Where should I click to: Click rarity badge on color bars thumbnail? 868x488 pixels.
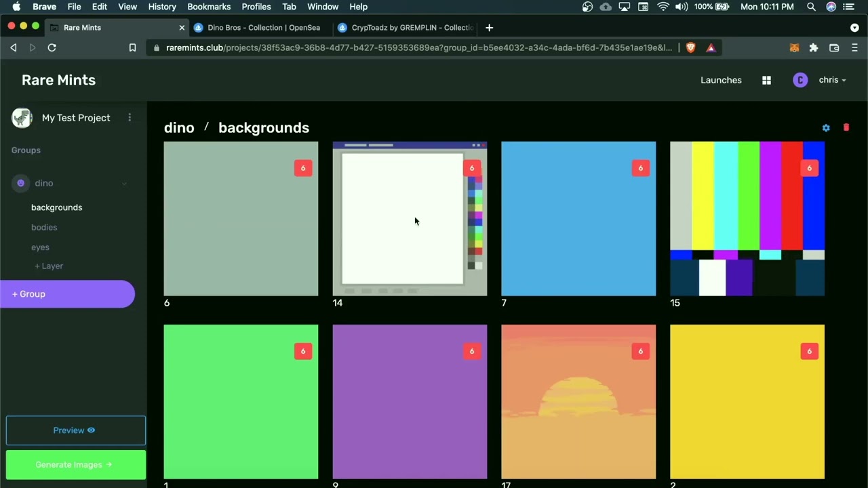click(809, 168)
